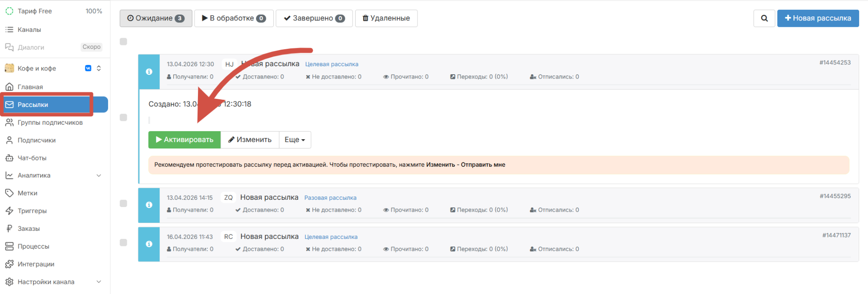Toggle the select-all checkbox above mailings

pyautogui.click(x=123, y=42)
